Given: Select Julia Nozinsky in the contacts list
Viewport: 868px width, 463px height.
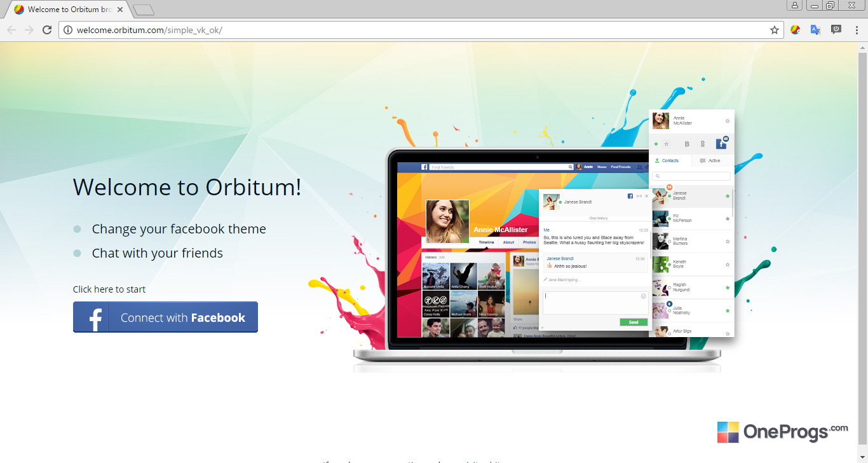Looking at the screenshot, I should [x=691, y=310].
